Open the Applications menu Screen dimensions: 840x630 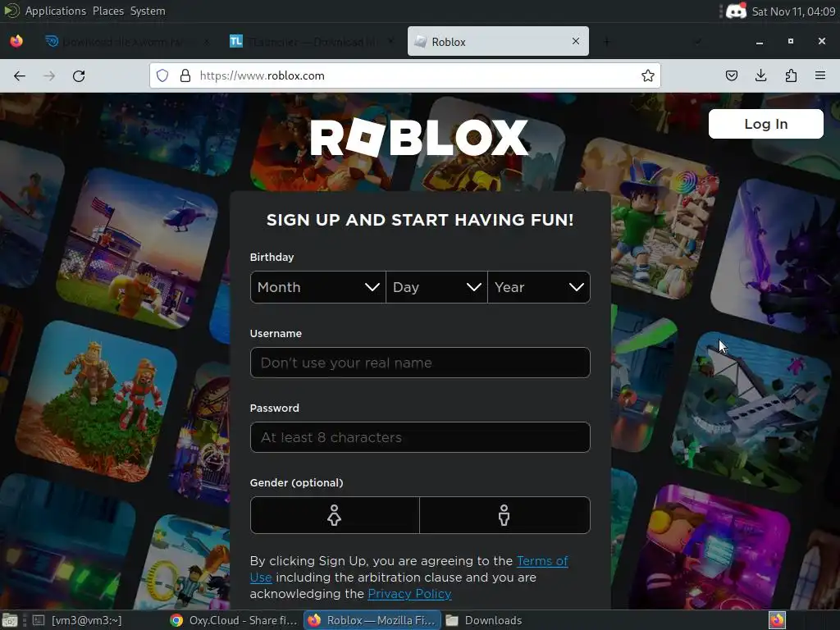click(x=55, y=11)
